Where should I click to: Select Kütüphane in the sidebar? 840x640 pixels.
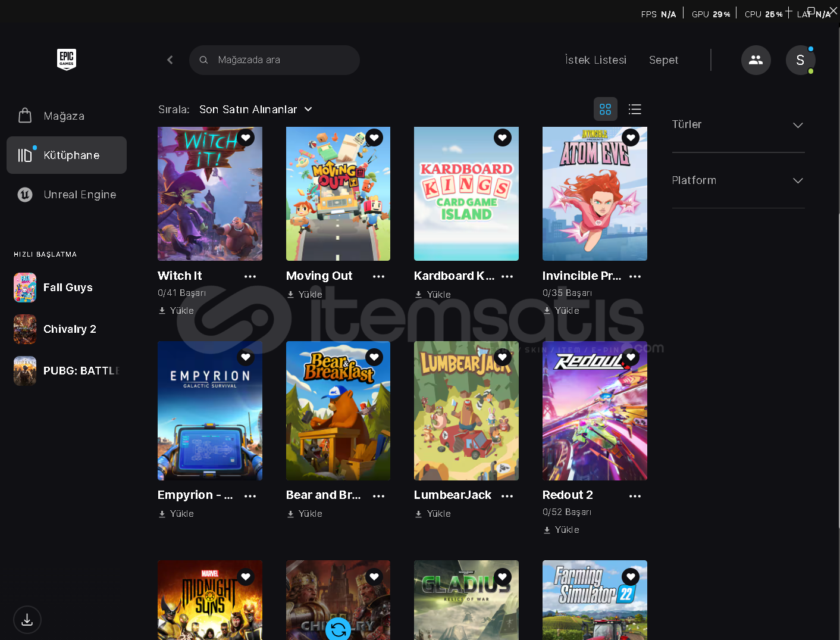tap(67, 155)
